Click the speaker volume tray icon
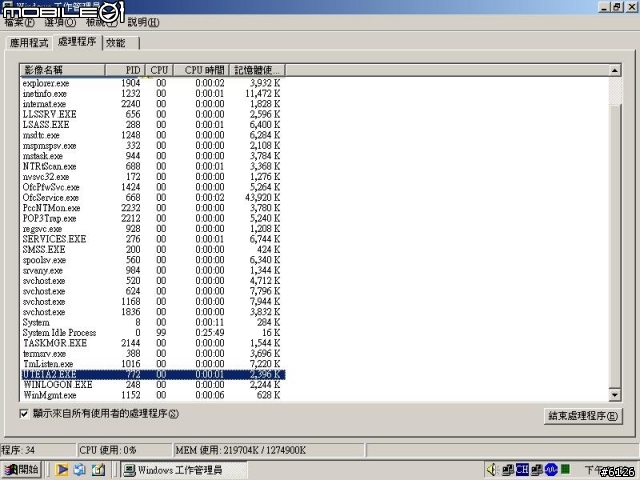The width and height of the screenshot is (640, 480). pyautogui.click(x=492, y=470)
